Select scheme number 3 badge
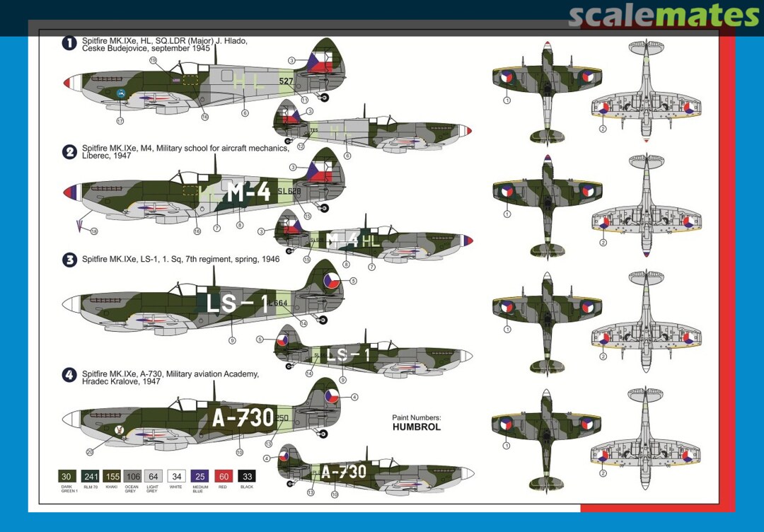 tap(69, 260)
